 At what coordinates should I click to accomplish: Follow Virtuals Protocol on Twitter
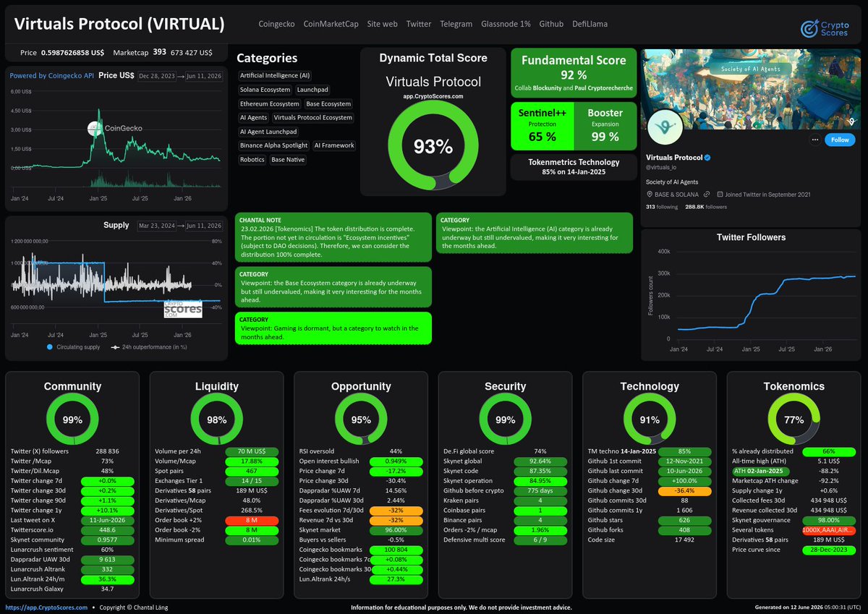(839, 140)
